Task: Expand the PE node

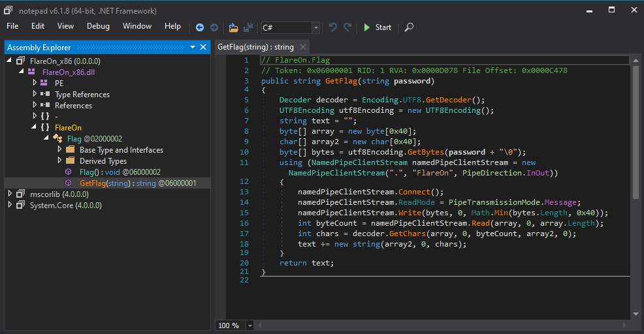Action: pos(35,82)
